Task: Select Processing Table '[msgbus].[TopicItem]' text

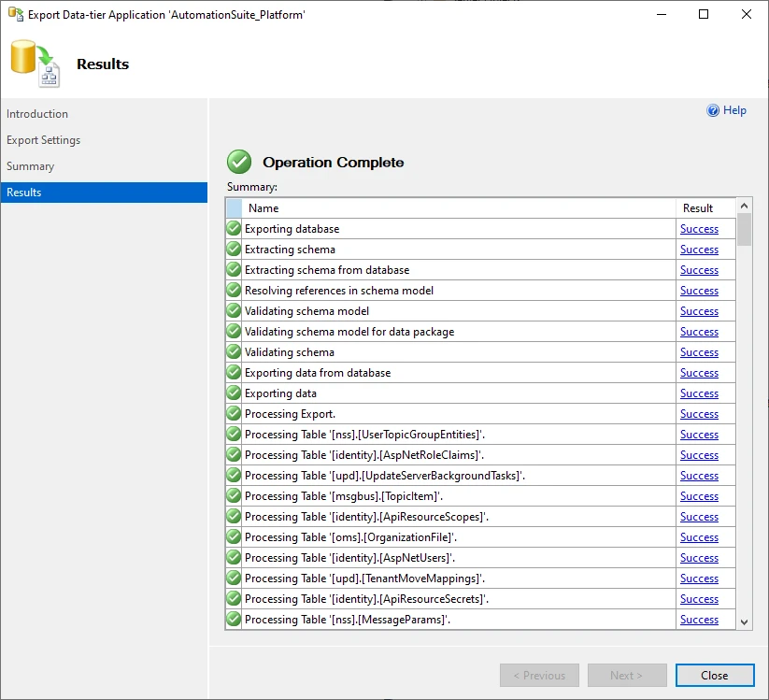Action: tap(344, 496)
